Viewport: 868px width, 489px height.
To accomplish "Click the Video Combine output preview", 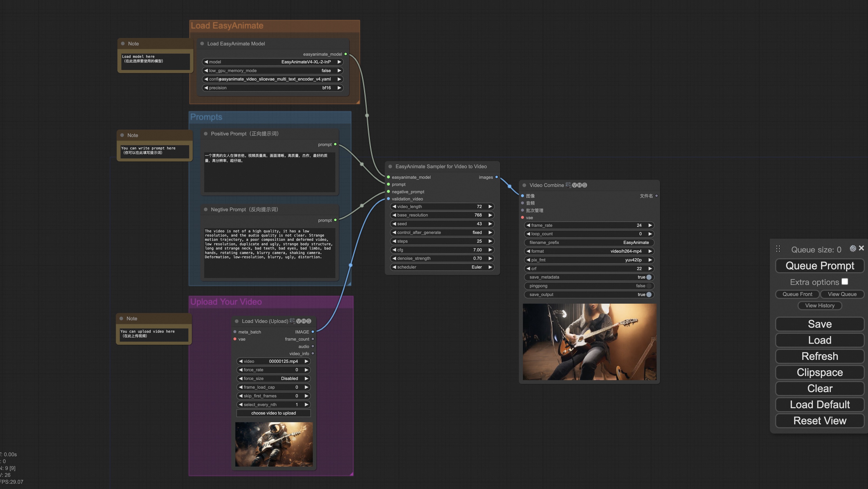I will (590, 342).
